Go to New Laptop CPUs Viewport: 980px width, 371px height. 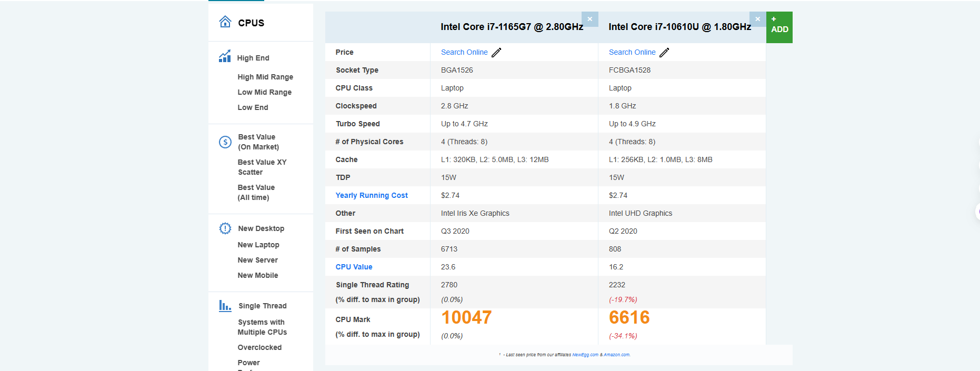coord(258,245)
